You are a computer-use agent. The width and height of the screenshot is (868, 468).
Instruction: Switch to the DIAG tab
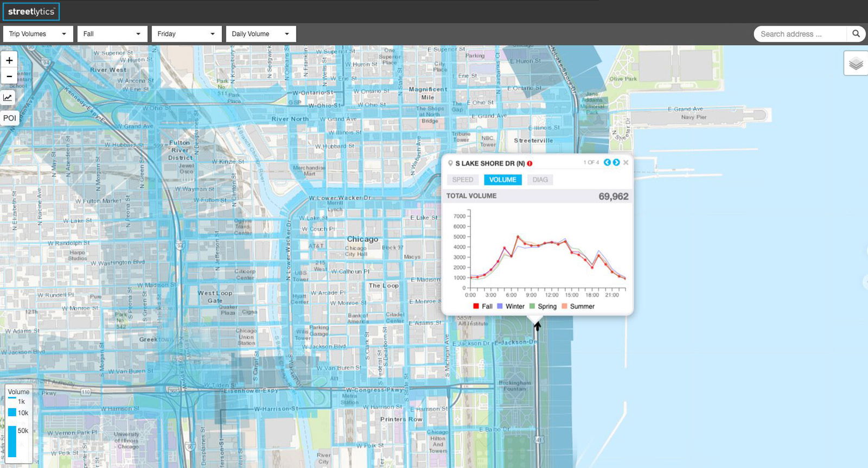[540, 180]
